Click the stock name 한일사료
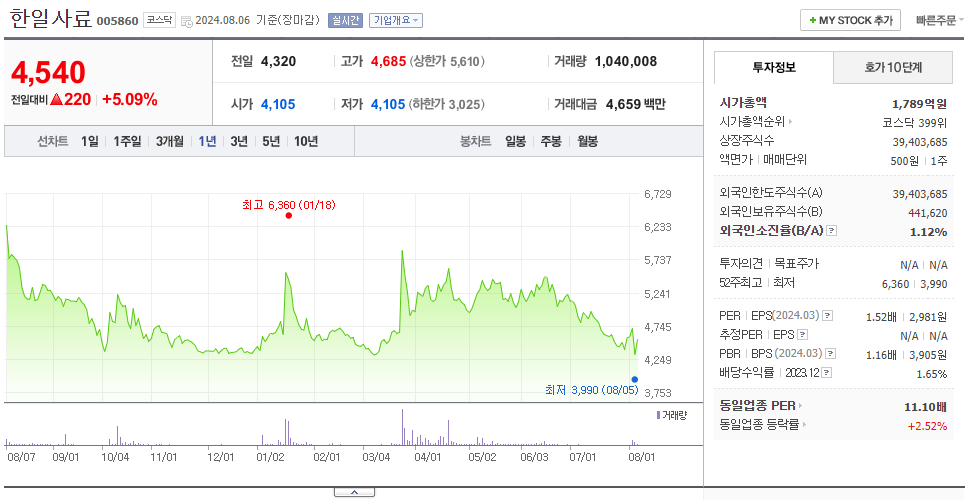The image size is (968, 500). [x=51, y=20]
